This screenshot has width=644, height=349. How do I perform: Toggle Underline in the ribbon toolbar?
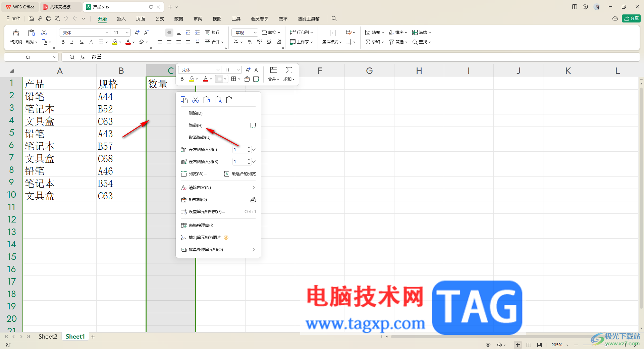coord(82,42)
